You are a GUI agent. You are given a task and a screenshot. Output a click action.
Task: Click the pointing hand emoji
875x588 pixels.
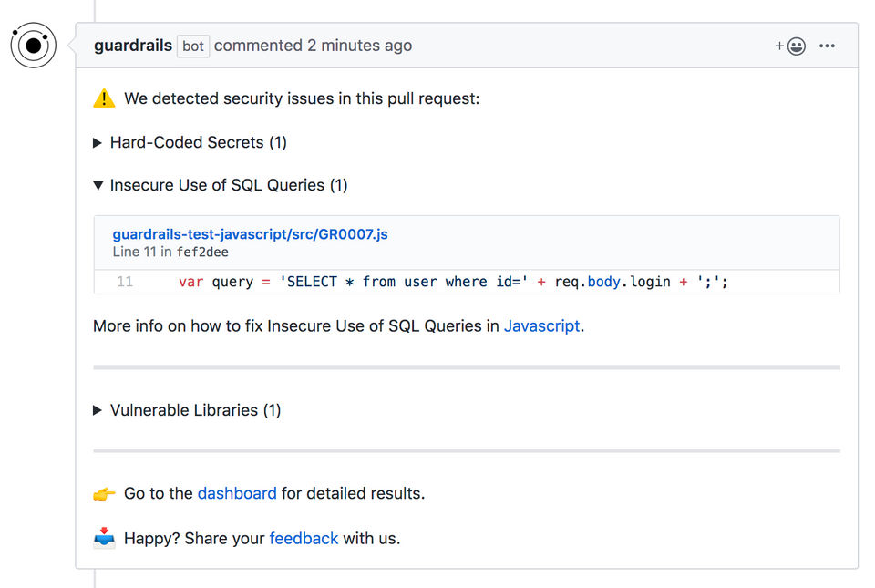point(104,494)
